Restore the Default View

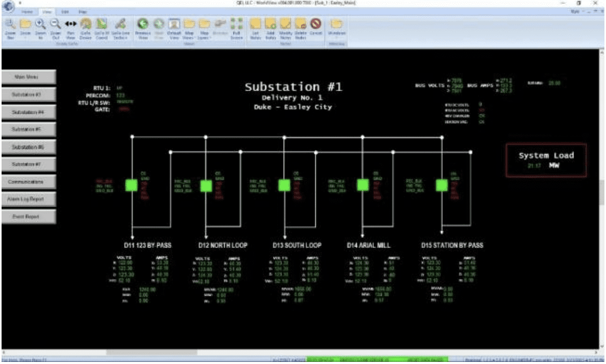(174, 28)
